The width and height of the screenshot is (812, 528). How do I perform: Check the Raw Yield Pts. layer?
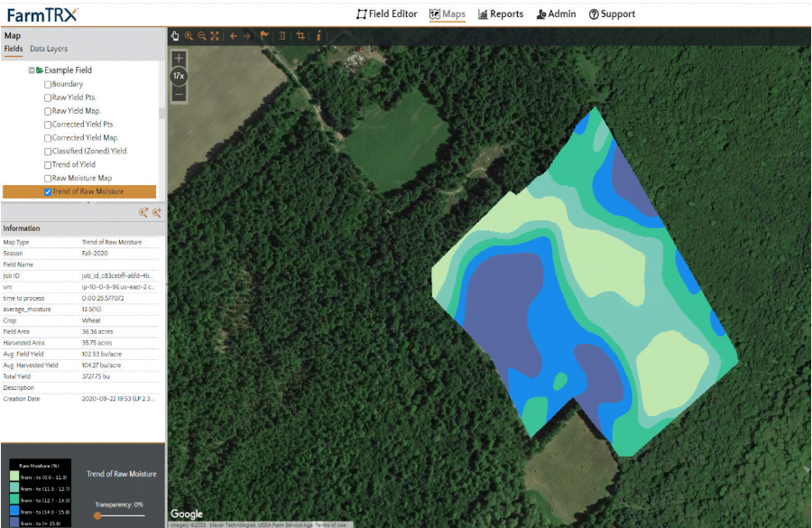pyautogui.click(x=48, y=98)
